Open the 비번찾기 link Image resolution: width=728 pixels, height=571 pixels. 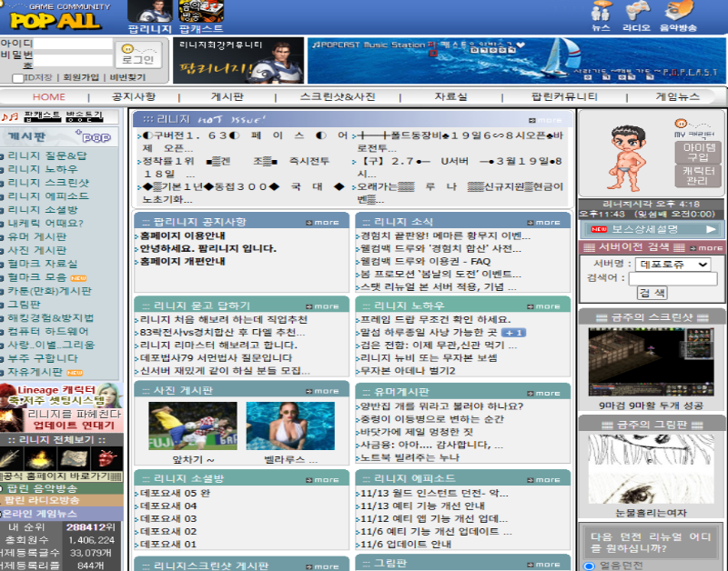click(127, 77)
